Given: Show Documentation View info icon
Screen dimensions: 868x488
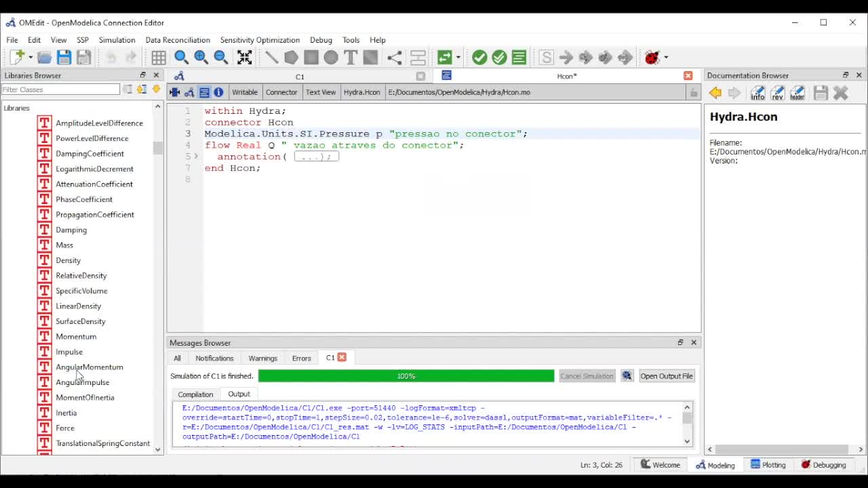Looking at the screenshot, I should click(x=218, y=92).
